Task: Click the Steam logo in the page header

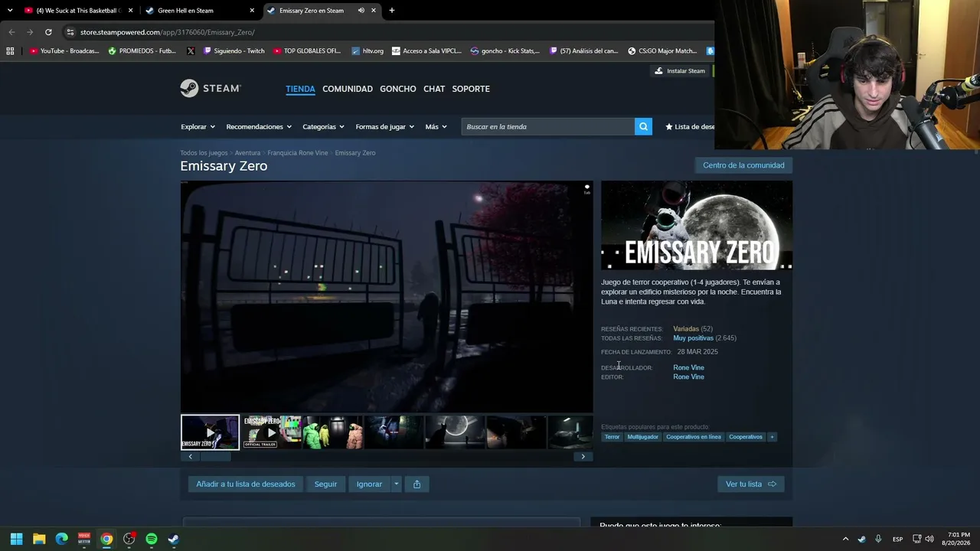Action: coord(211,89)
